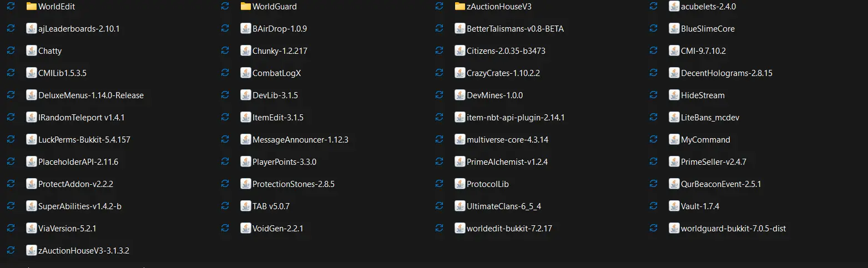Image resolution: width=868 pixels, height=268 pixels.
Task: Select file name zAuctionHouseV3-3.1.3.2
Action: click(84, 251)
